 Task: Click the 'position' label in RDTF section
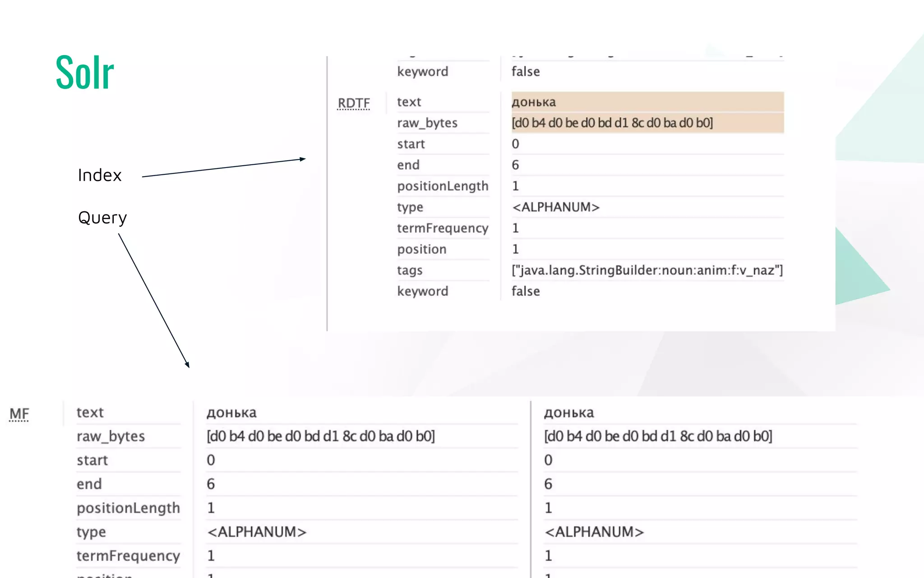(421, 249)
